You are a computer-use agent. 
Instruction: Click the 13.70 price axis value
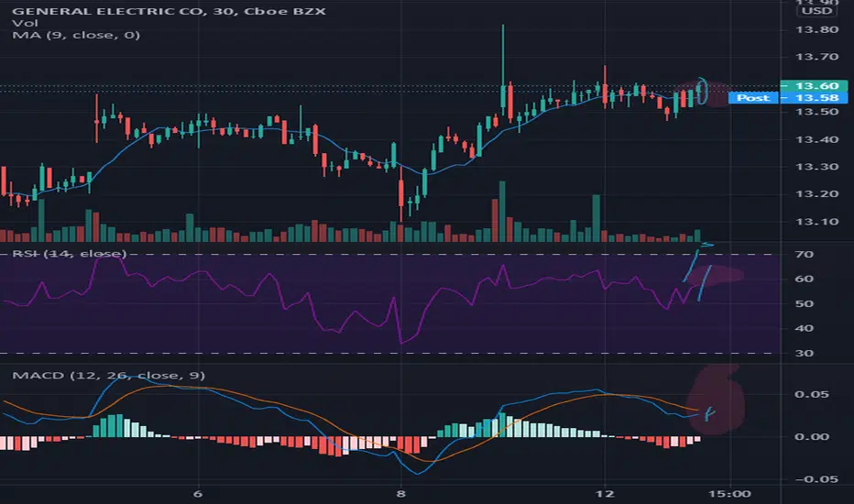point(816,57)
